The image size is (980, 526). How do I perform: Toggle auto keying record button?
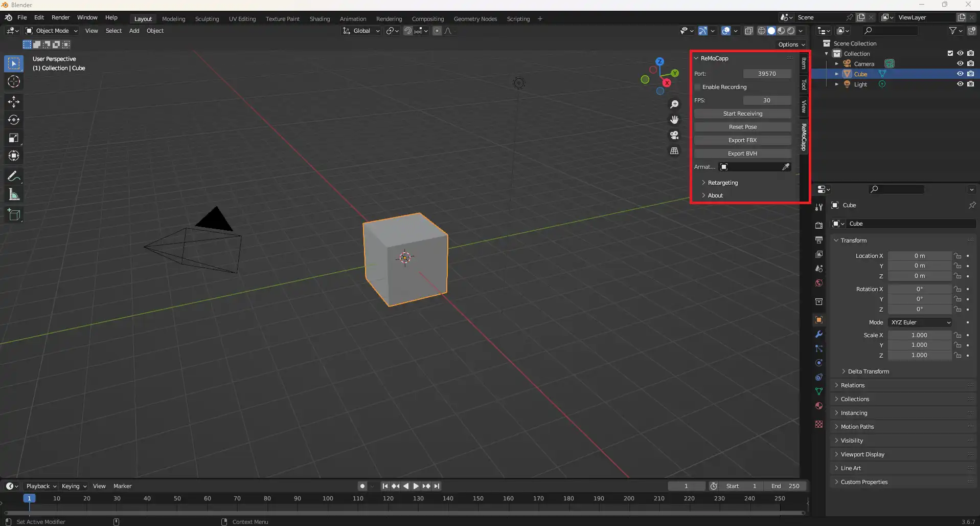(362, 486)
